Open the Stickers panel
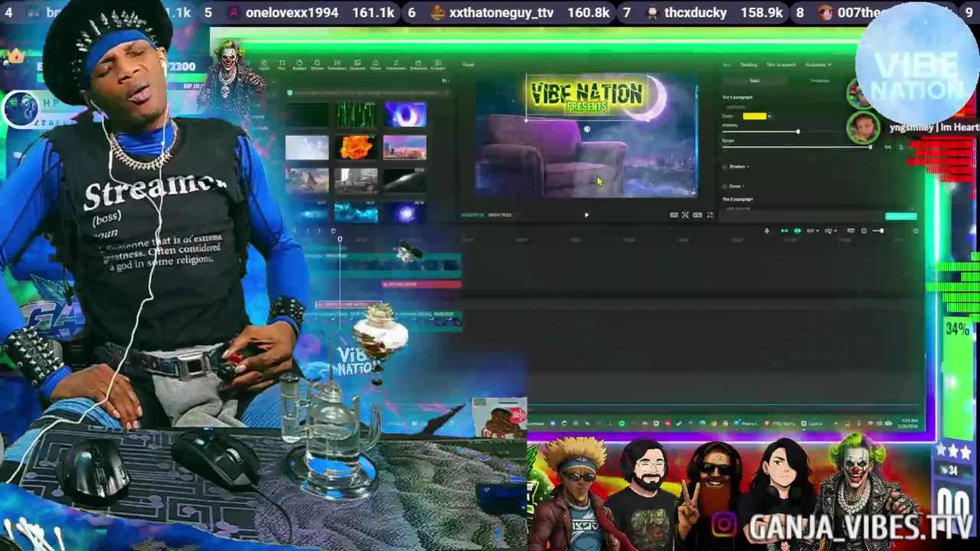Viewport: 980px width, 551px height. [299, 66]
